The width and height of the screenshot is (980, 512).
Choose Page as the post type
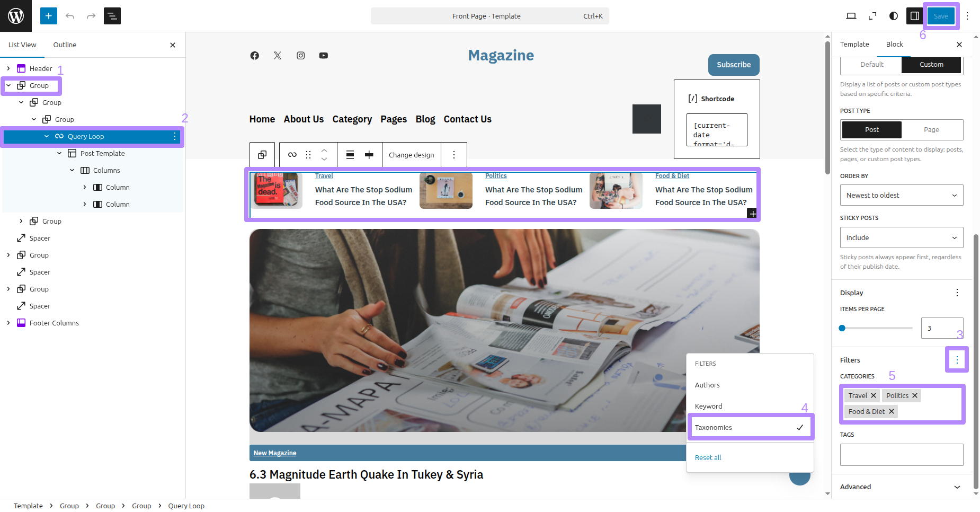click(931, 130)
